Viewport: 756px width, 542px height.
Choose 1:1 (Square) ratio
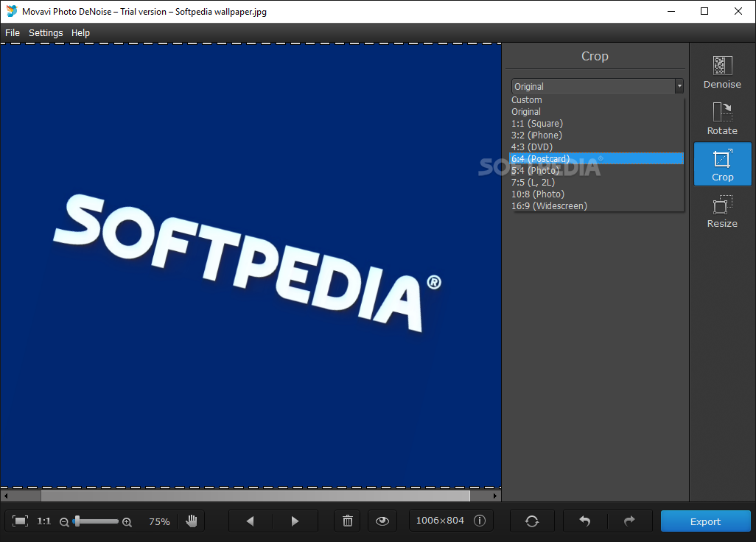click(x=596, y=123)
